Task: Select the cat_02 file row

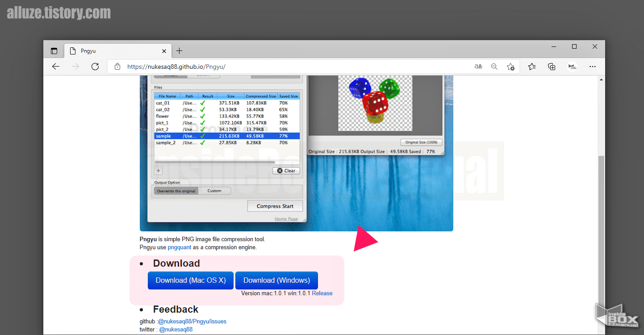Action: point(227,109)
